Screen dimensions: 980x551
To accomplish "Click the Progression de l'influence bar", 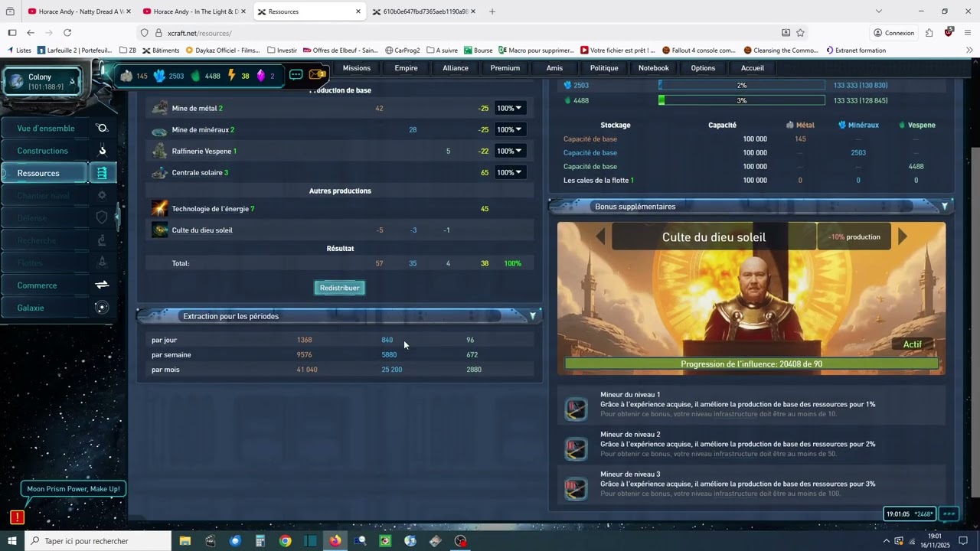I will point(751,364).
